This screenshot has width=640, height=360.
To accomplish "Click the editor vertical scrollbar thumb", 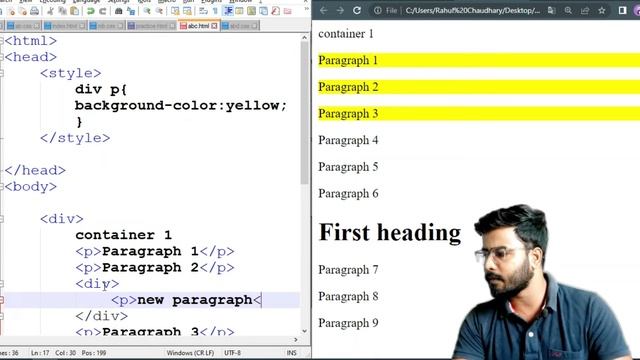I will point(304,113).
